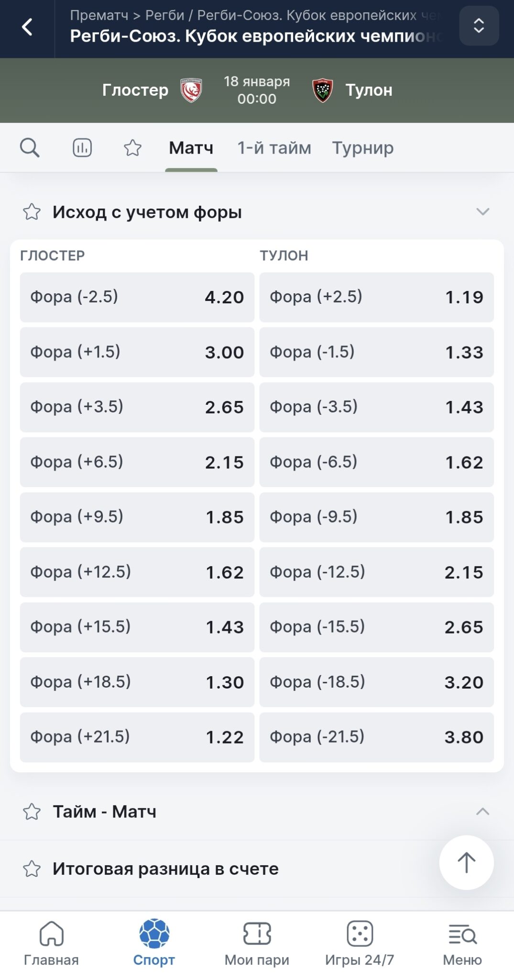Open the search magnifier icon
The width and height of the screenshot is (514, 980).
pos(30,148)
